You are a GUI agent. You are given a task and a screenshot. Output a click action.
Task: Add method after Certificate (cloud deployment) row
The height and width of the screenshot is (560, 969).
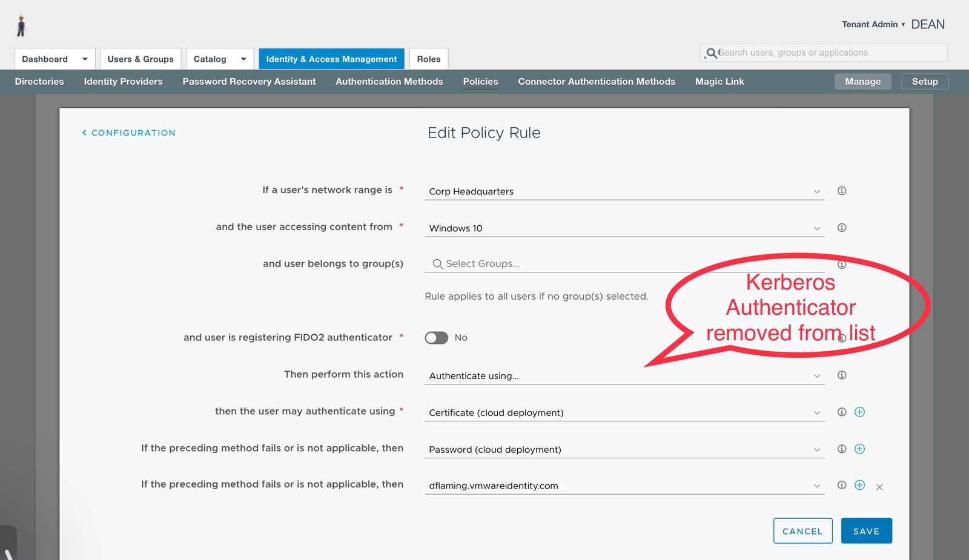(x=859, y=412)
